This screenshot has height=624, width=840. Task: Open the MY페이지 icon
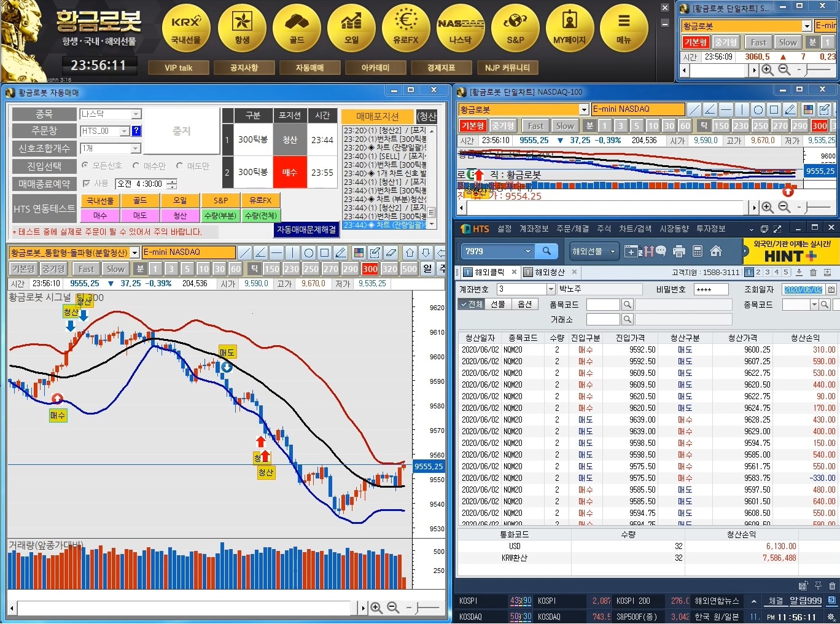[570, 28]
